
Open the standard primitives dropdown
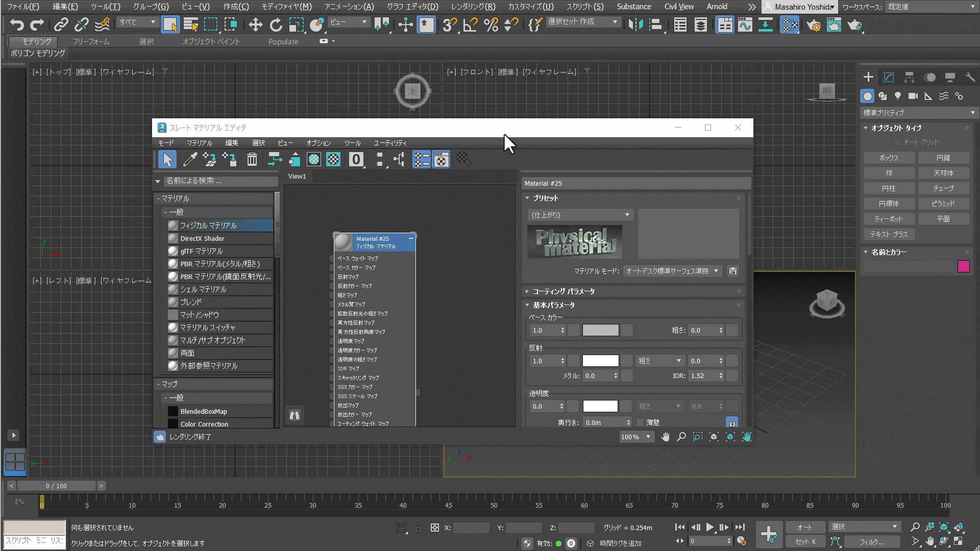click(x=919, y=112)
